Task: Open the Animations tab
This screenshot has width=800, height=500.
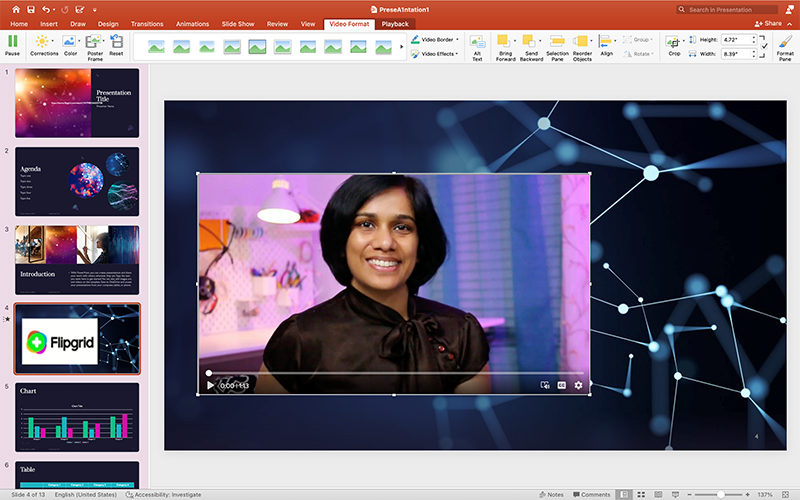Action: click(192, 24)
